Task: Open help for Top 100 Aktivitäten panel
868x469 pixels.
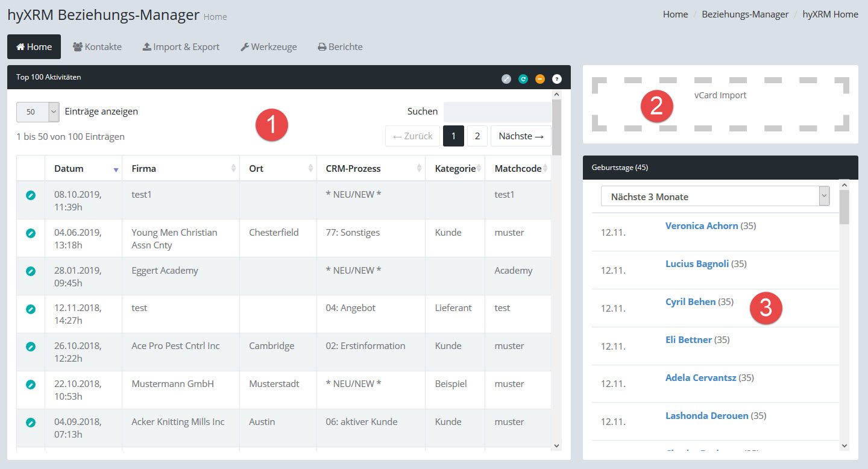Action: coord(557,78)
